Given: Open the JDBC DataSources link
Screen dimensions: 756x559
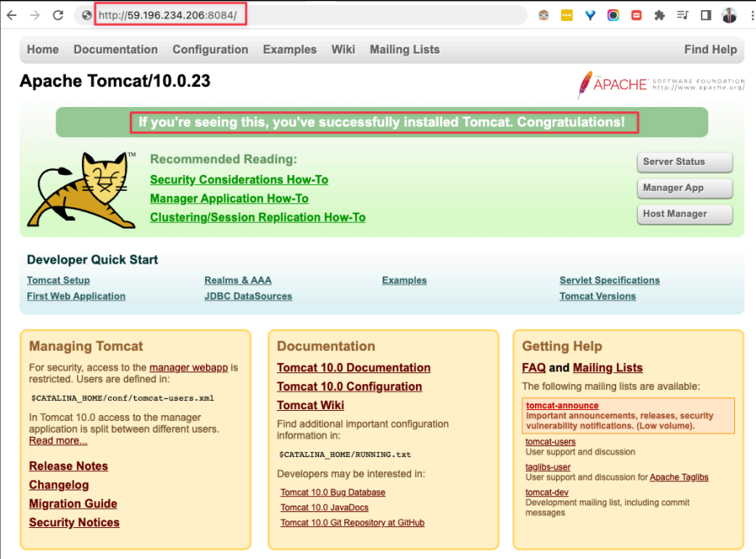Looking at the screenshot, I should coord(249,296).
